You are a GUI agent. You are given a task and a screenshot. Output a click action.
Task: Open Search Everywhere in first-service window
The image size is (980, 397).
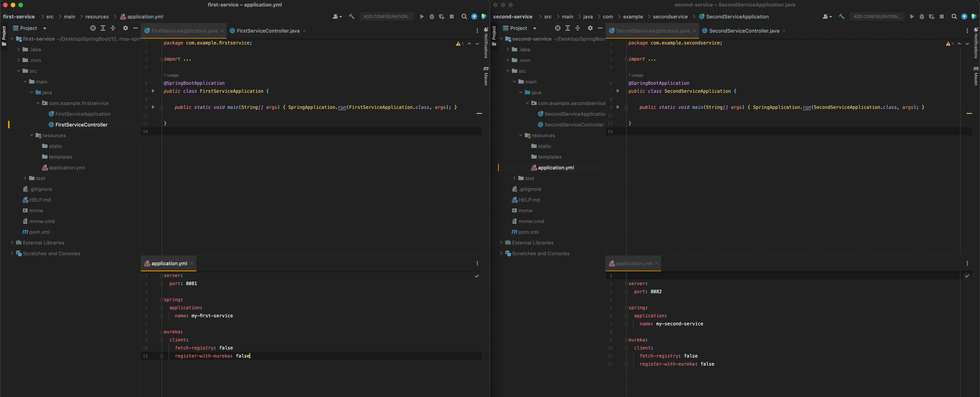[x=464, y=16]
